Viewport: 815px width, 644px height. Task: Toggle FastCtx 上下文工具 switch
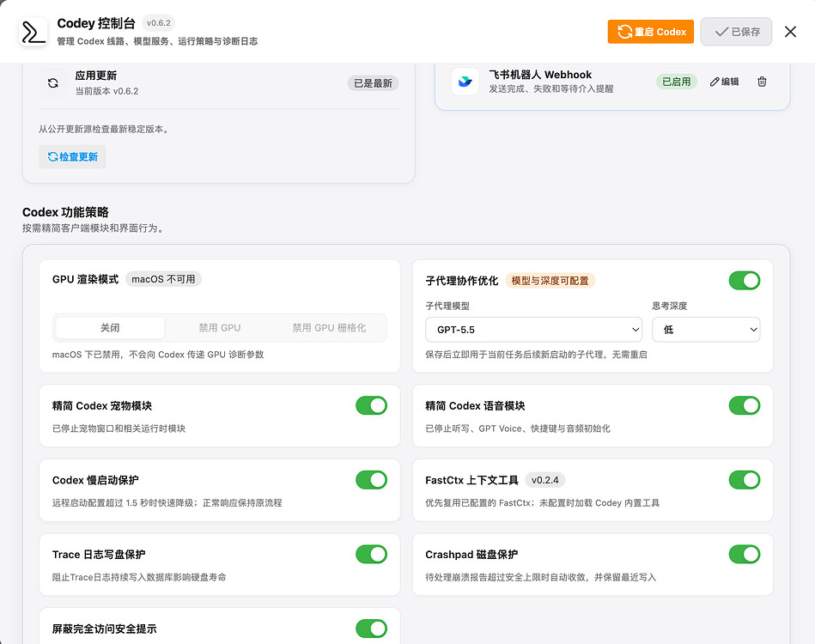click(x=745, y=480)
